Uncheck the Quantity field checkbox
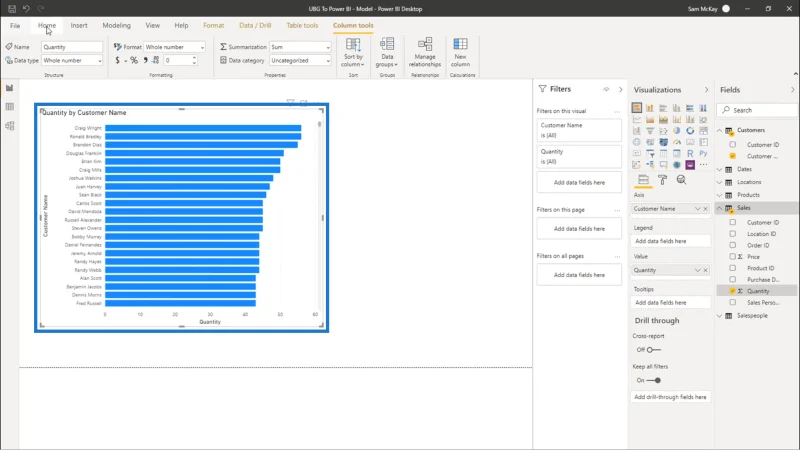This screenshot has width=800, height=450. point(733,291)
